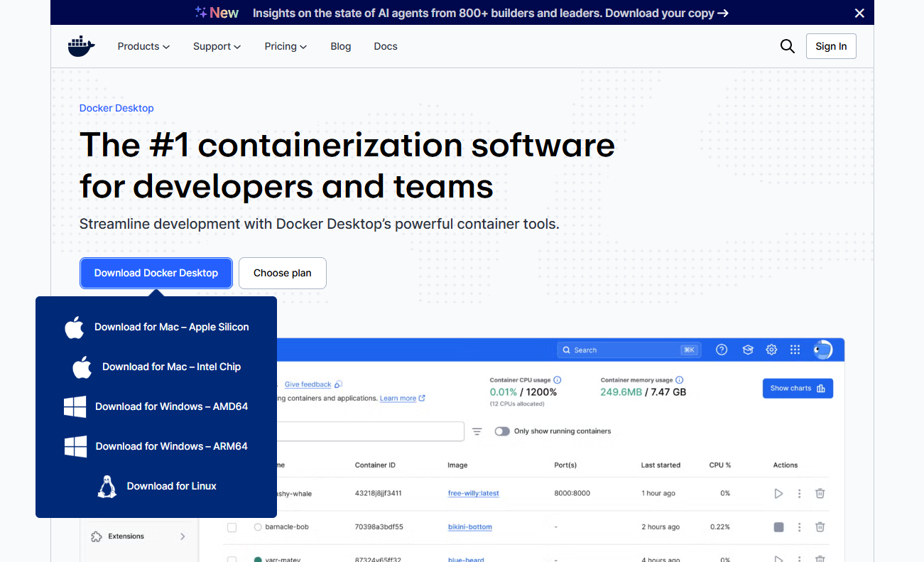Open the Blog nav item

pos(341,46)
